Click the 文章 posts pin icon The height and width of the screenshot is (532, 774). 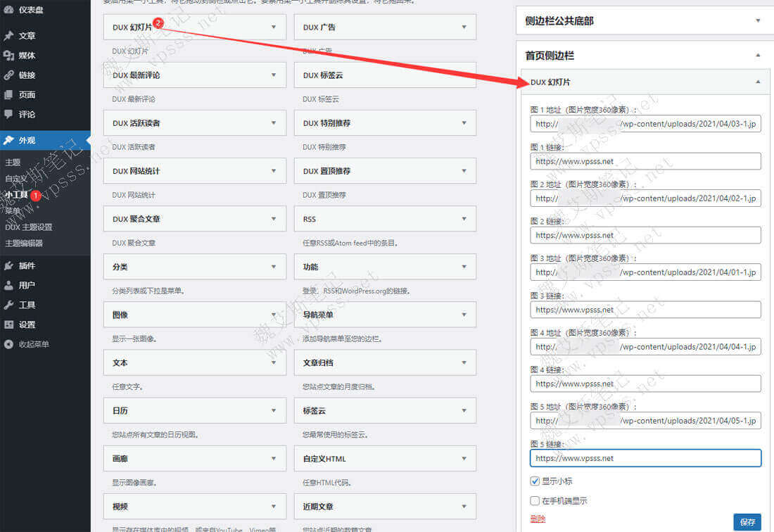(8, 36)
